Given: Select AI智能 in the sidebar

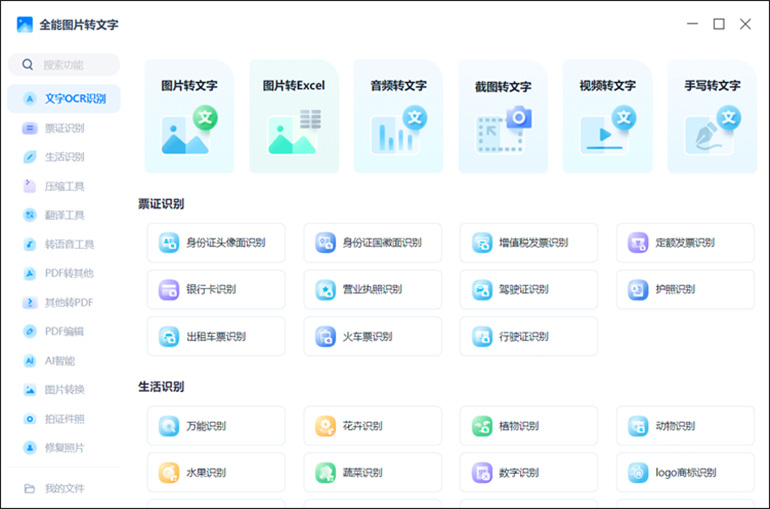Looking at the screenshot, I should (x=60, y=360).
